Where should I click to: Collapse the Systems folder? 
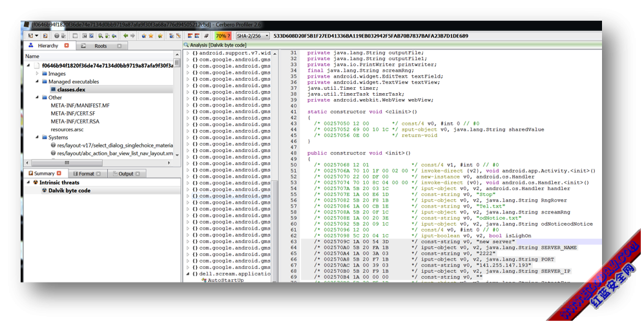click(37, 137)
